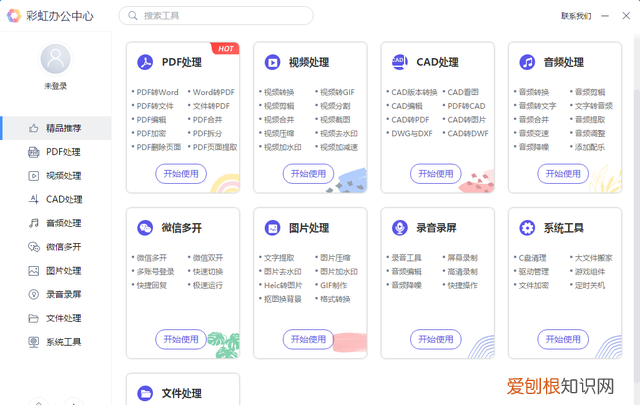The height and width of the screenshot is (405, 640).
Task: Click the thumbs-up icon beside 精品推荐
Action: 33,128
